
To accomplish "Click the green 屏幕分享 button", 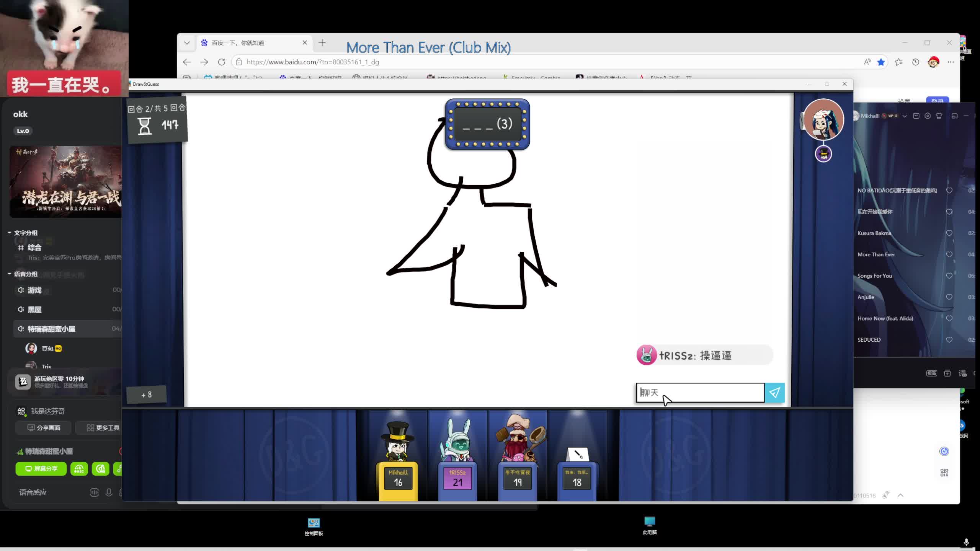I will (41, 469).
